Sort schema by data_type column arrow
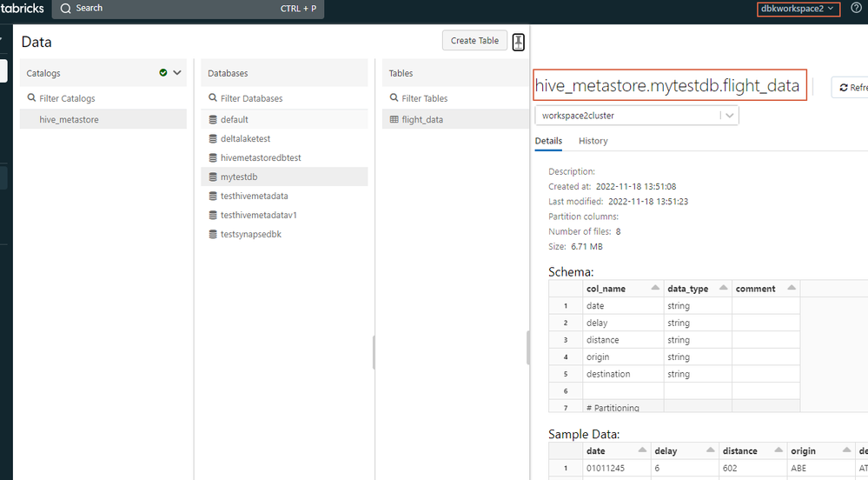 (723, 287)
